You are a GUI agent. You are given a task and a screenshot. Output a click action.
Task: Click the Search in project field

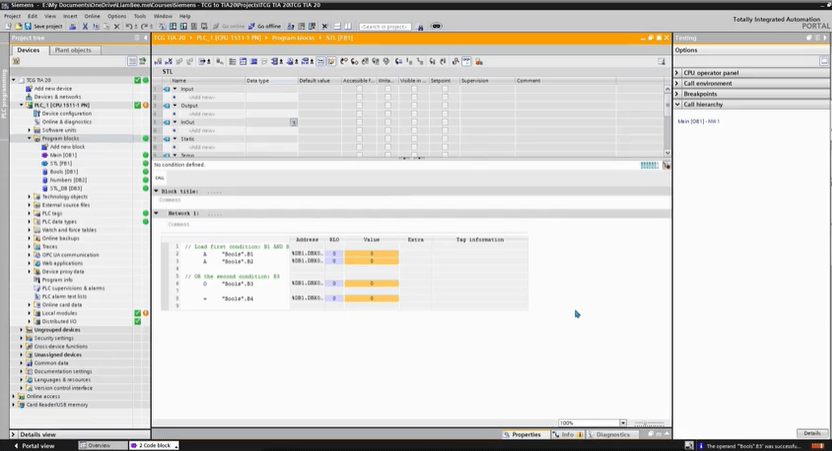pos(385,26)
